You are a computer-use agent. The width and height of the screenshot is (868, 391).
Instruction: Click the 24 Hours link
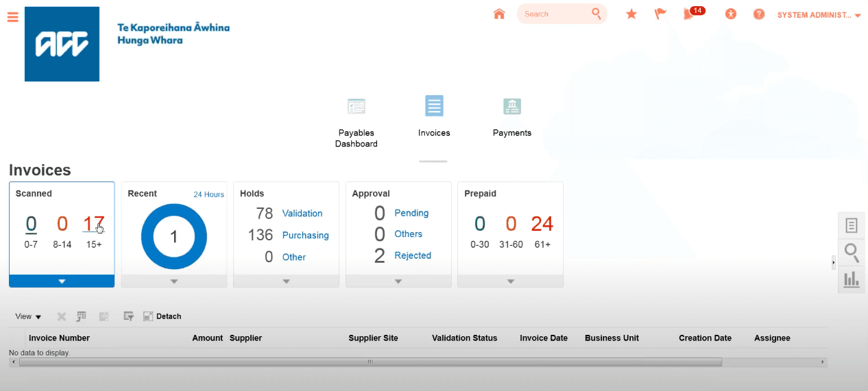tap(208, 194)
